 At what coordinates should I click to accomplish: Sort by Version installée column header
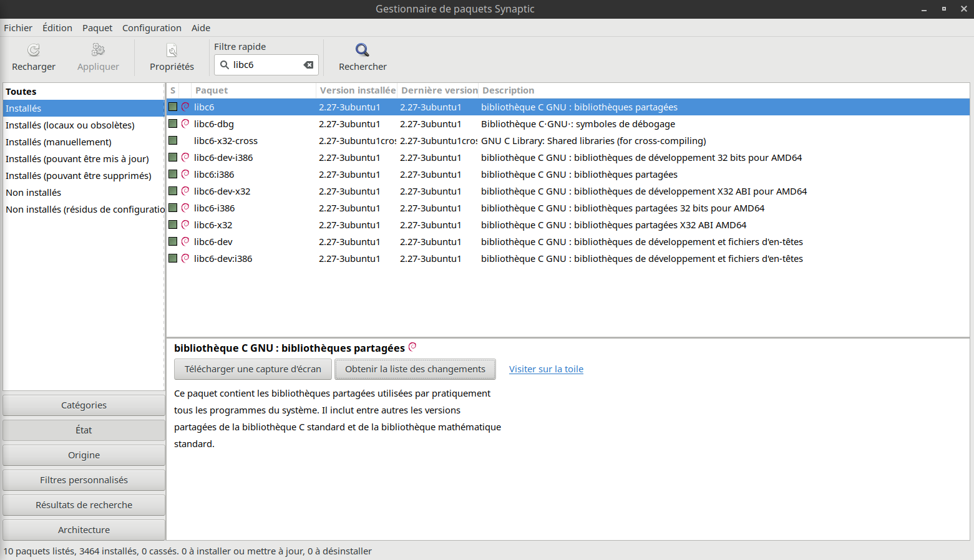click(357, 90)
